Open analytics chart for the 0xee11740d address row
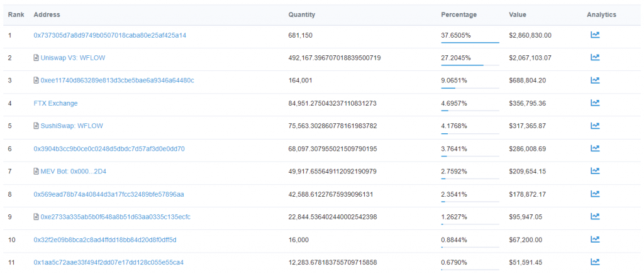 pyautogui.click(x=595, y=80)
